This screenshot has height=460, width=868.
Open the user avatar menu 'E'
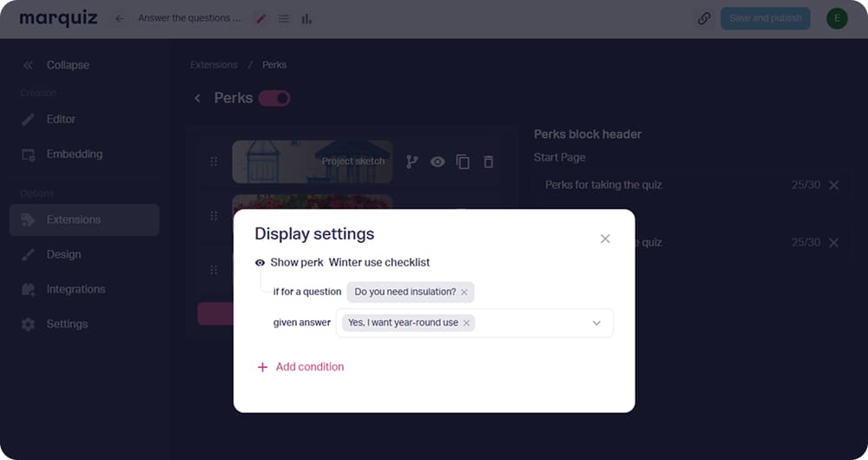(x=837, y=18)
